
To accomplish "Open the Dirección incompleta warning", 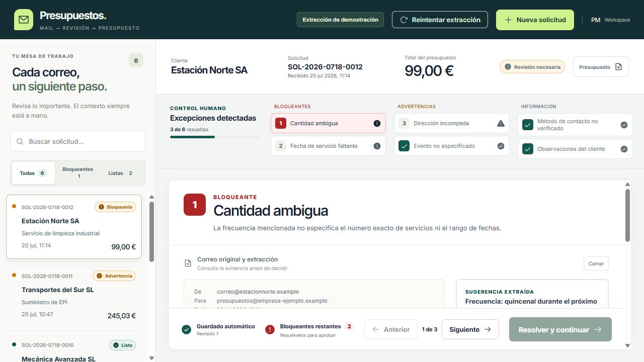I will tap(452, 123).
